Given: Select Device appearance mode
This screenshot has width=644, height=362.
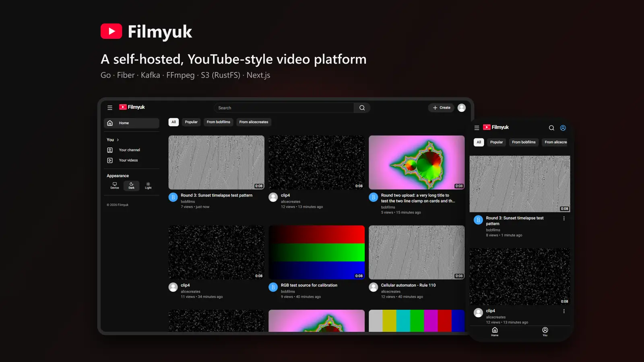Looking at the screenshot, I should pos(115,185).
